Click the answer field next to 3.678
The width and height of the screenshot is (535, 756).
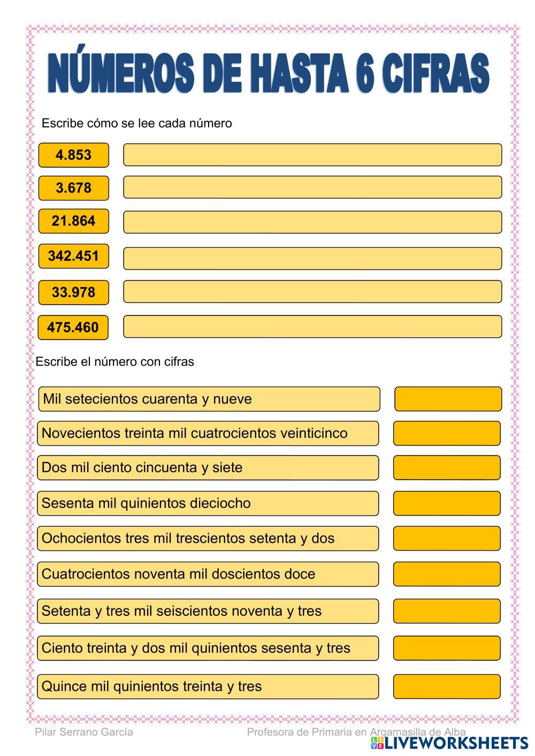coord(312,188)
